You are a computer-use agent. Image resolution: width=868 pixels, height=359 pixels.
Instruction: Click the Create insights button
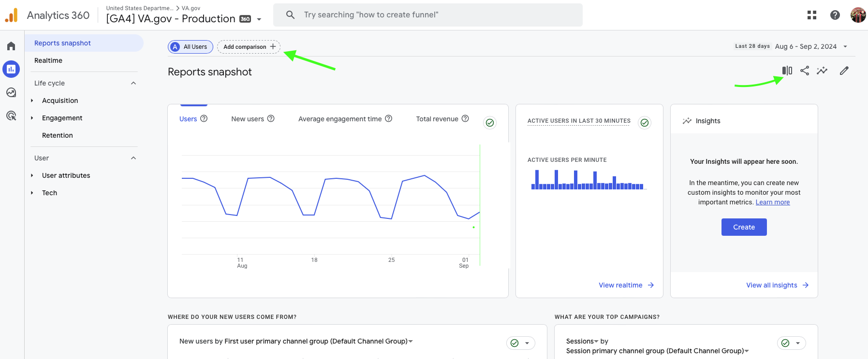(744, 227)
